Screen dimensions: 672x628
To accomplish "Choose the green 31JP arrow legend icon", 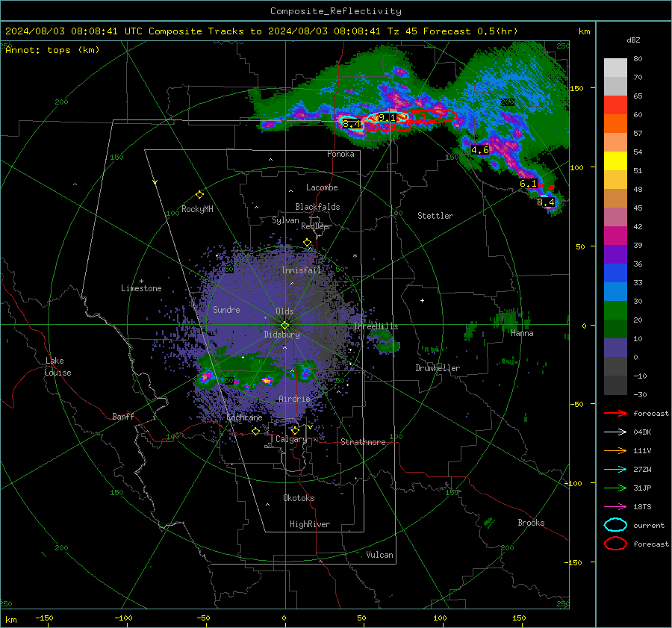I will point(615,488).
